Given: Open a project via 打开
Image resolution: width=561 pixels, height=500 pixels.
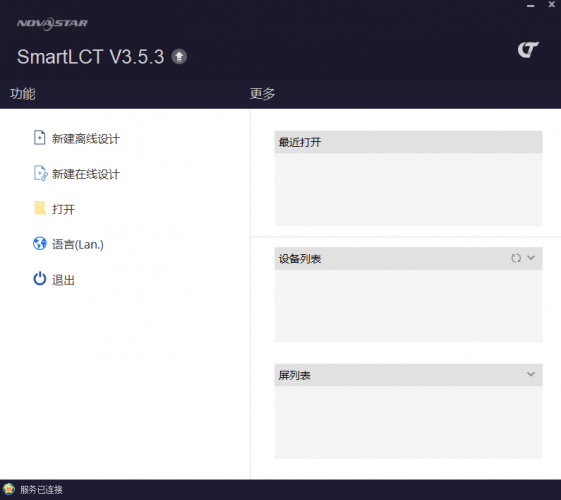Looking at the screenshot, I should pos(63,209).
